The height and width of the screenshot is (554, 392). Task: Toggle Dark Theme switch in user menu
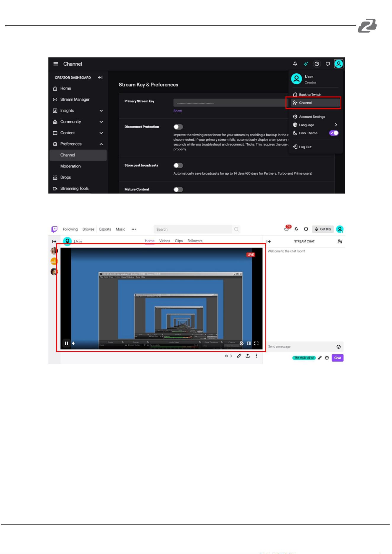[x=334, y=133]
